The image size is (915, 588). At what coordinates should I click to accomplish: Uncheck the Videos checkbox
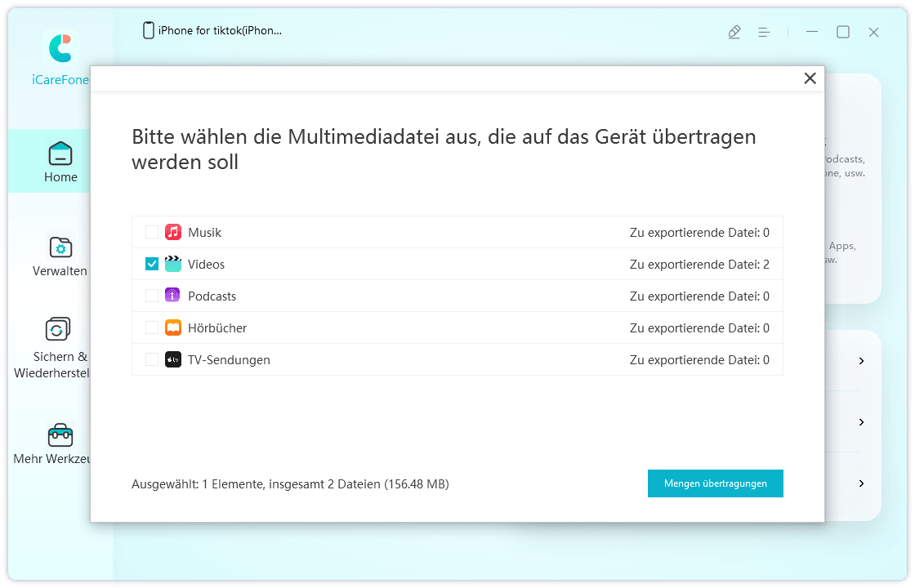coord(152,265)
